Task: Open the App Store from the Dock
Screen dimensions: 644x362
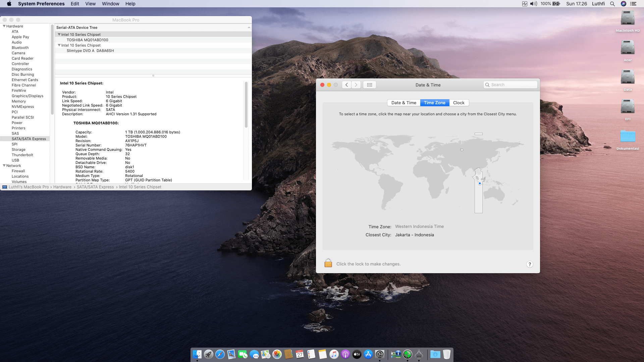Action: pyautogui.click(x=368, y=354)
